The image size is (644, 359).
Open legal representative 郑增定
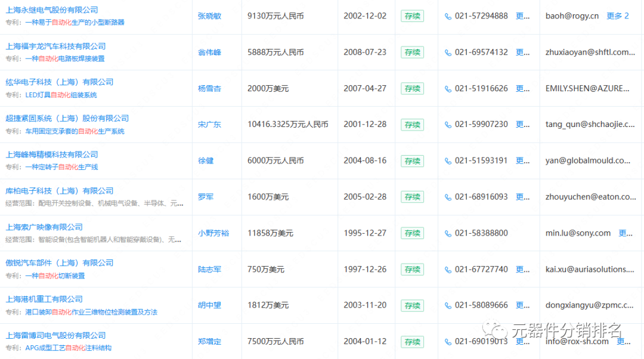(x=209, y=341)
